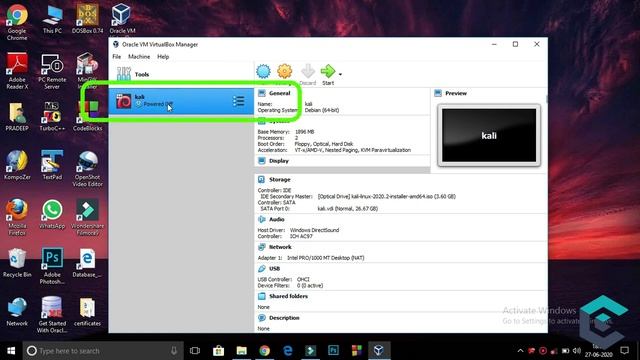Open the Recycle Bin
This screenshot has width=640, height=360.
pos(17,263)
